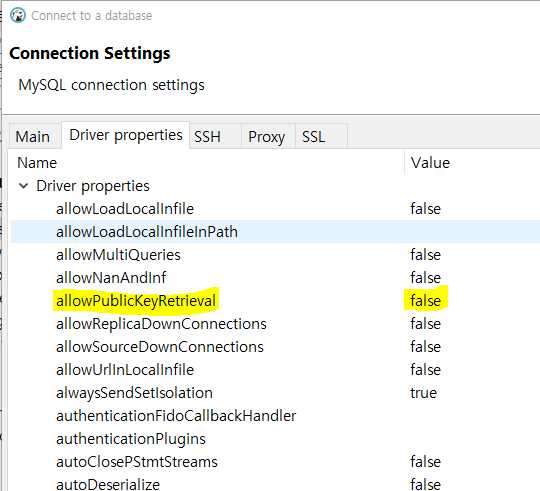Click the false value of allowNanAndInf

pos(425,278)
